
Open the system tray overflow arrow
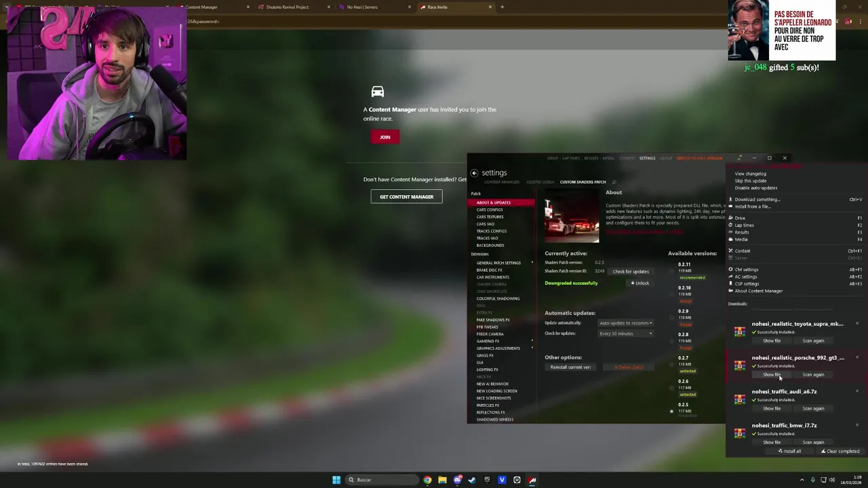coord(802,480)
